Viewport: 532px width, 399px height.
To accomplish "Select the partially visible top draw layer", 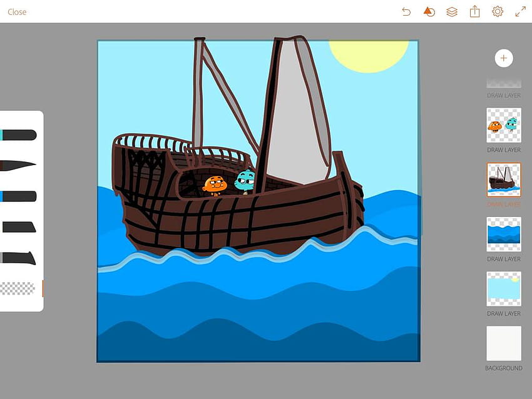I will pos(503,84).
